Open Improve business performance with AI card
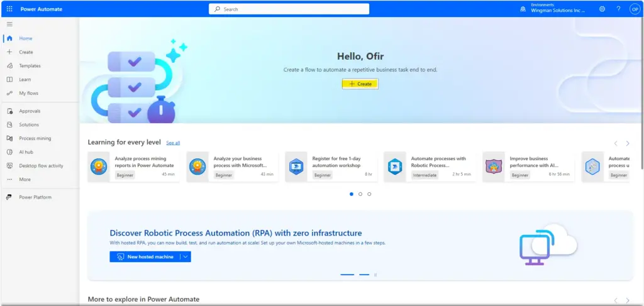This screenshot has height=306, width=644. pyautogui.click(x=528, y=167)
